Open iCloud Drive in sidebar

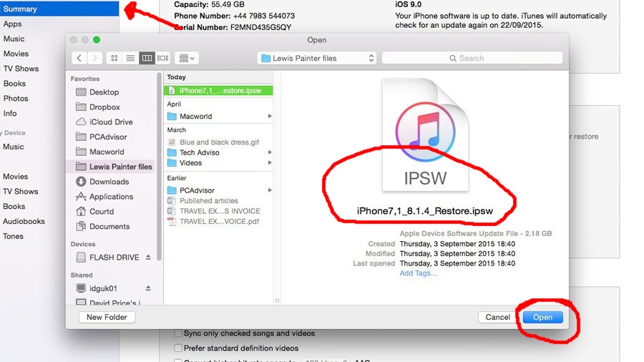(111, 122)
